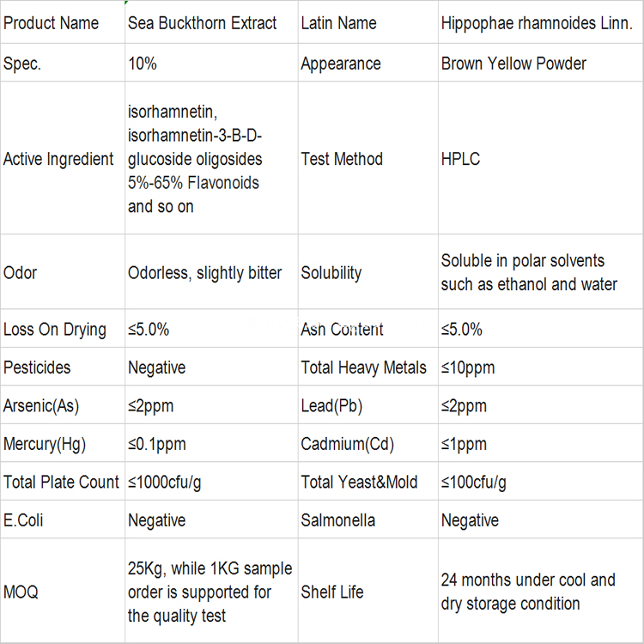Select the 'HPLC' test method cell
644x644 pixels.
(x=461, y=159)
